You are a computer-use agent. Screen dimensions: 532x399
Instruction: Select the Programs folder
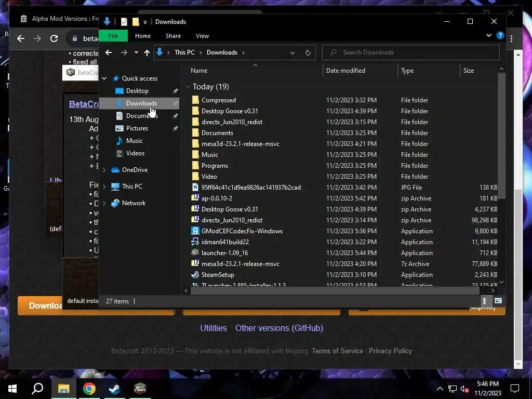point(215,166)
